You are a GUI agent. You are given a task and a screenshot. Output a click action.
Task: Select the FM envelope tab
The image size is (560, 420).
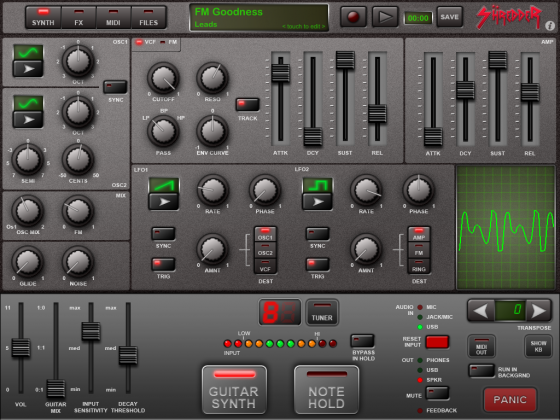(x=169, y=42)
